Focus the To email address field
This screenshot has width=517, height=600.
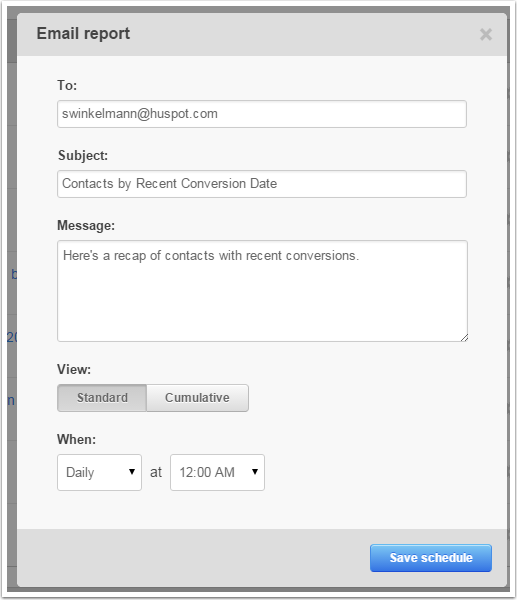tap(262, 114)
